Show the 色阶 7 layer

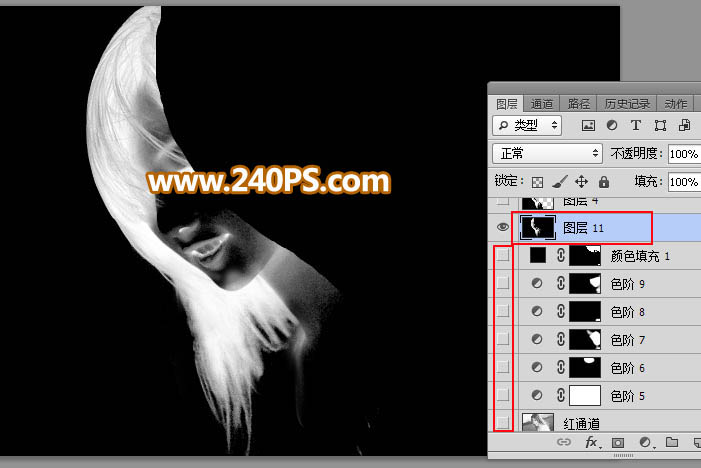tap(503, 339)
